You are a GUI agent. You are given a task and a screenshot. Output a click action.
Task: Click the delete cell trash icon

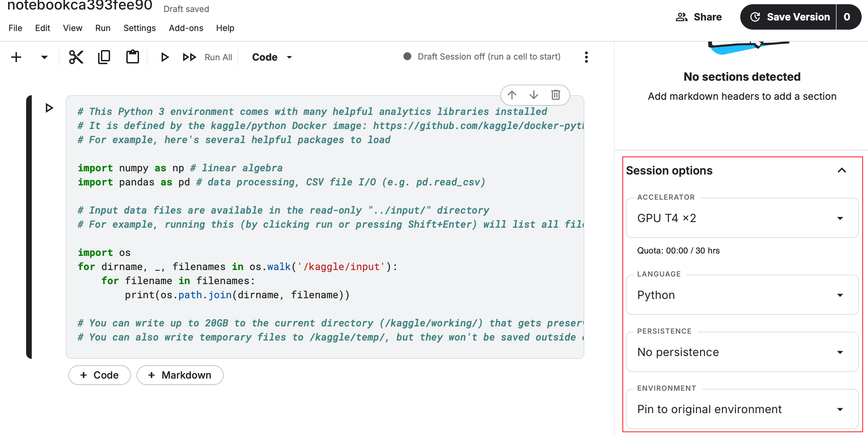555,95
